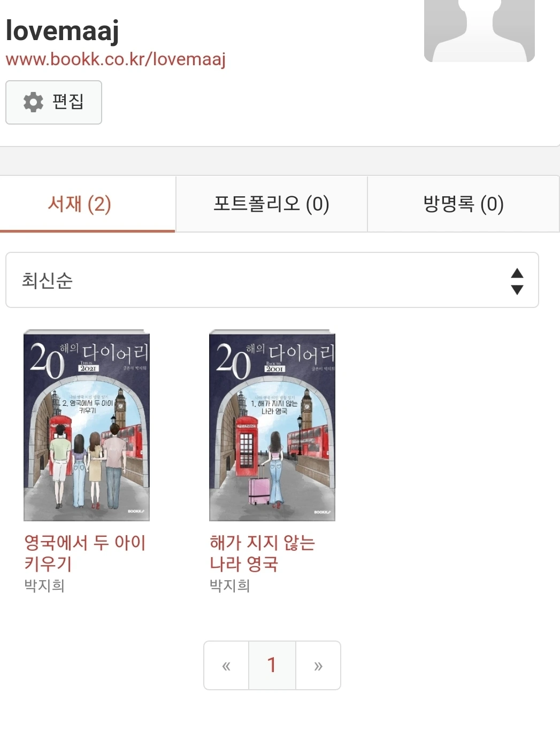Go to previous page with « arrow

[x=226, y=666]
